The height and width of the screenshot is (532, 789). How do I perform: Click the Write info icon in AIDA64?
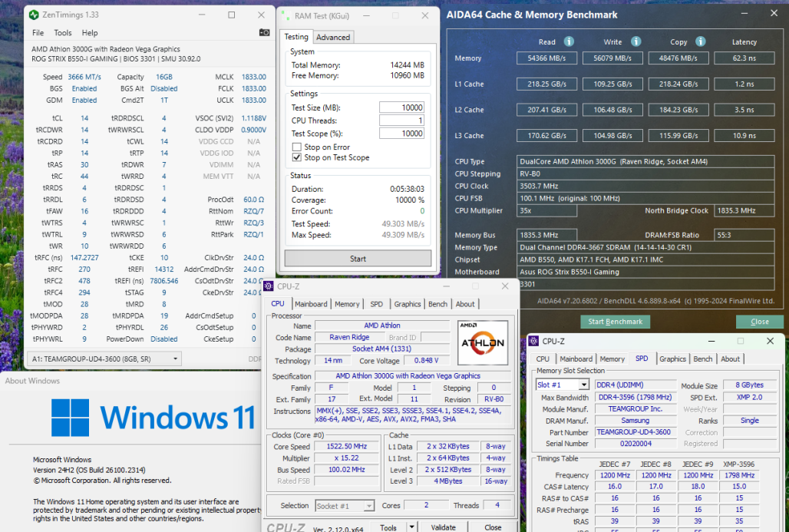pyautogui.click(x=636, y=41)
